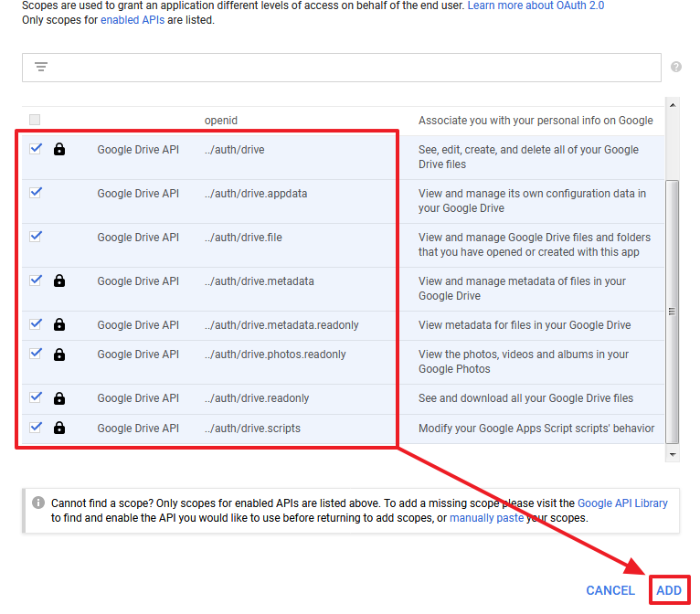Screen dimensions: 700x614
Task: Click the scope list scrollbar thumb
Action: point(672,312)
